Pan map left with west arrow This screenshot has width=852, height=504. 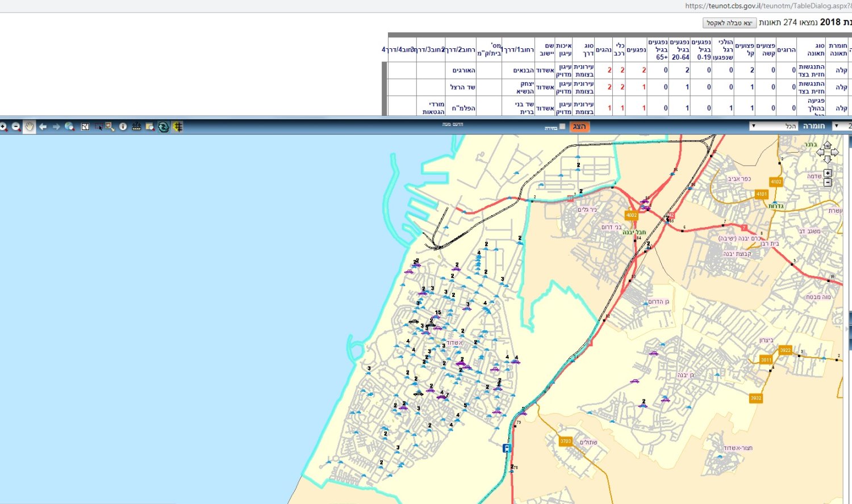pos(820,153)
